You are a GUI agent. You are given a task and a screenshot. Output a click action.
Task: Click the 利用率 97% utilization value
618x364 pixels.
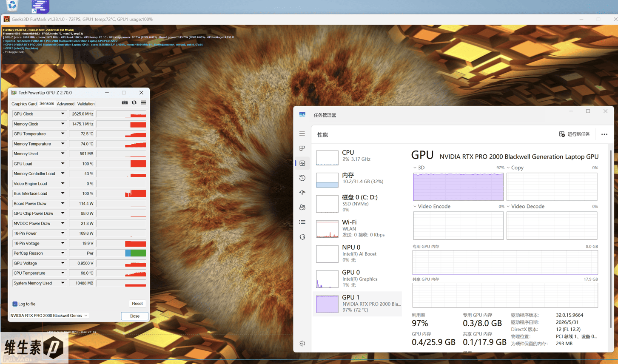coord(420,323)
